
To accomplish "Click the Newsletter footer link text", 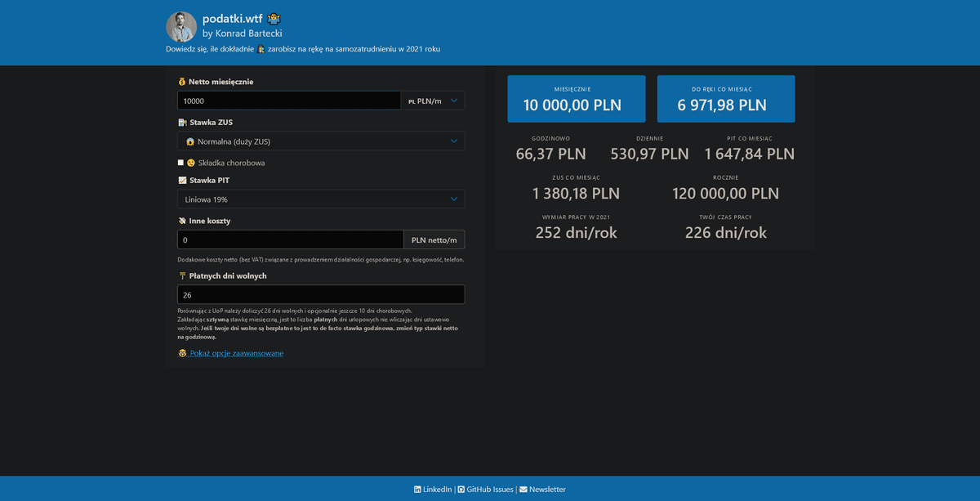I will 547,490.
